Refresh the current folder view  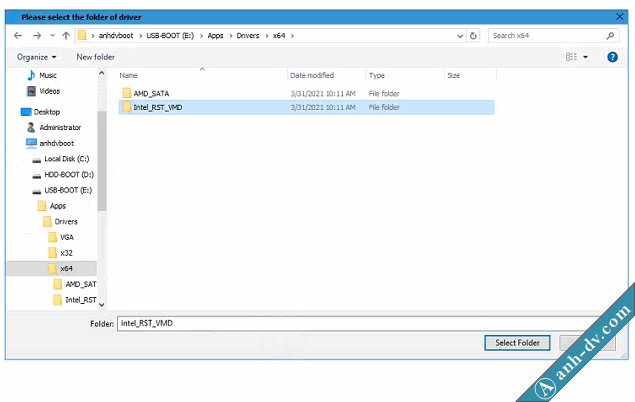click(473, 36)
